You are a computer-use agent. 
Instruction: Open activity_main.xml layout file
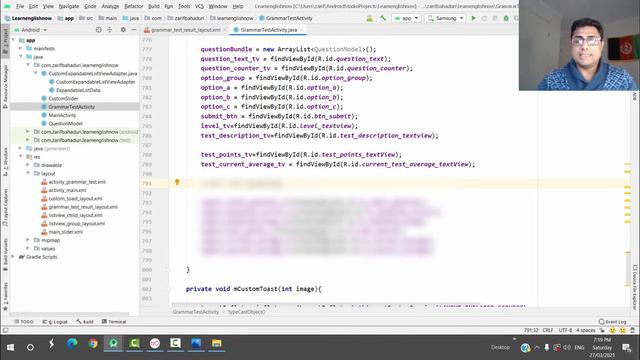(x=67, y=190)
